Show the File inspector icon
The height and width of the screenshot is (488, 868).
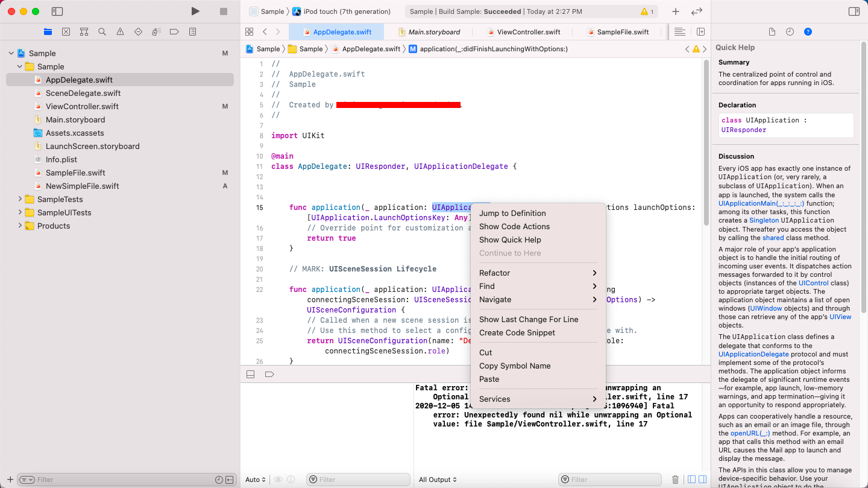[772, 31]
